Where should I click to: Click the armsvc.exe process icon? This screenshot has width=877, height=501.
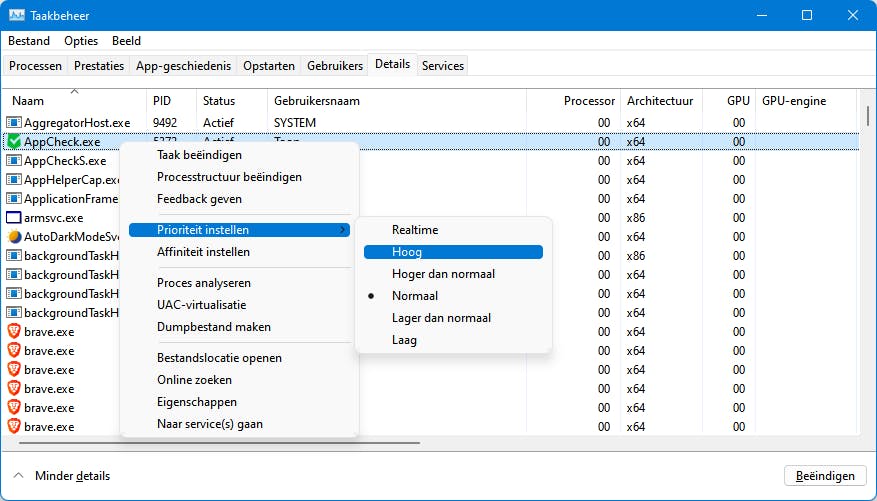coord(14,218)
